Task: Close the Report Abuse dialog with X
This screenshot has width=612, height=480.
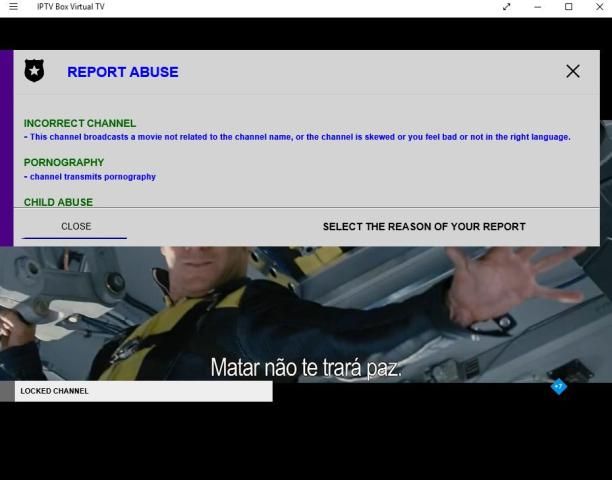Action: point(573,71)
